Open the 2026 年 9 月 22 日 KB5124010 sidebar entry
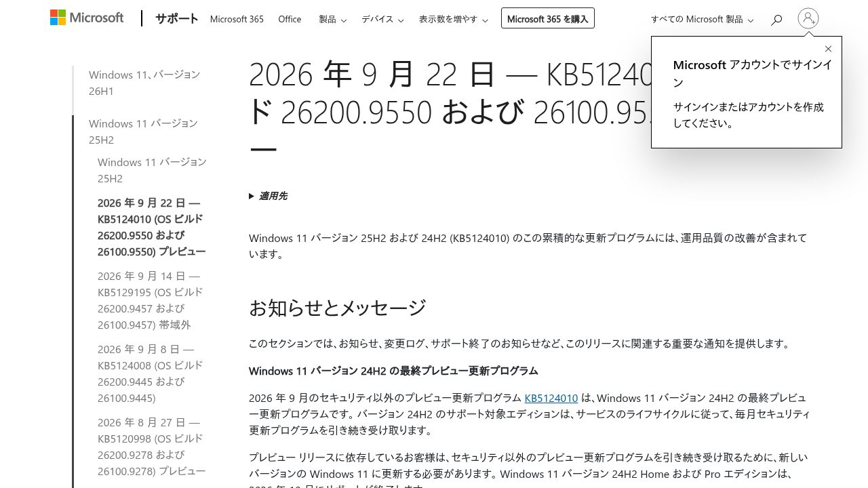 [x=152, y=227]
